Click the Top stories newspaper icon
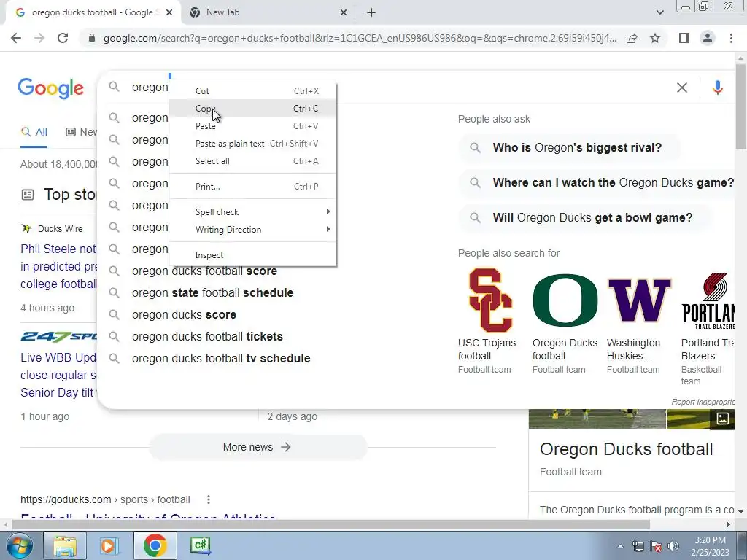747x560 pixels. click(28, 195)
